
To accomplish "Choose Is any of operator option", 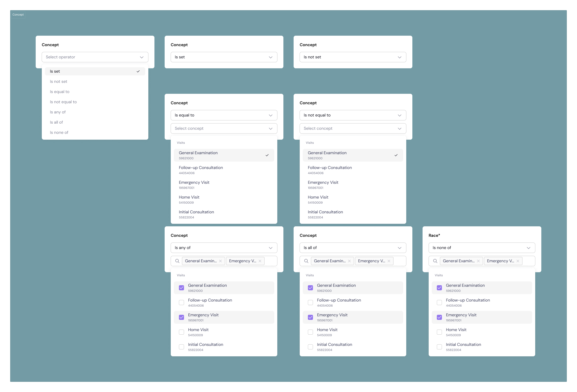I will pyautogui.click(x=58, y=112).
